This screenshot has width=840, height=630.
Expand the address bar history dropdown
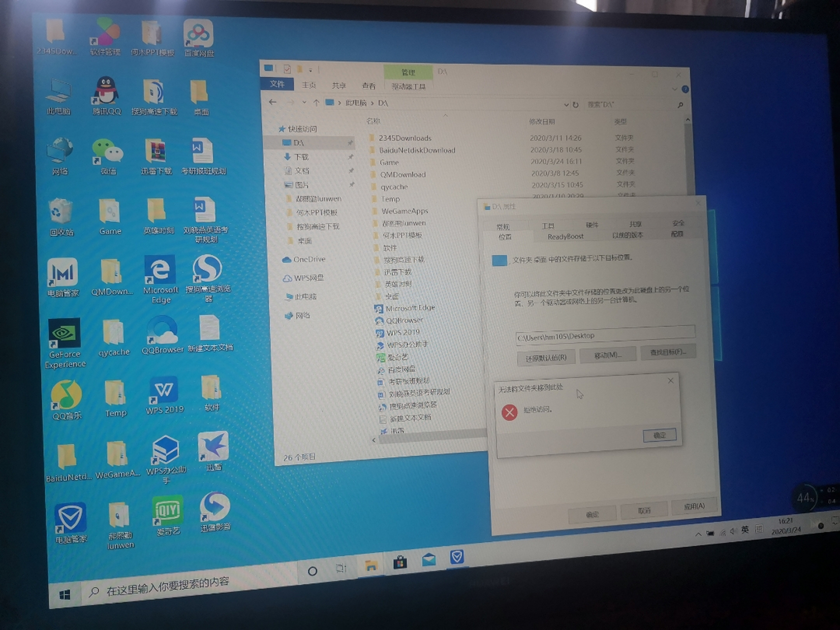pos(566,105)
